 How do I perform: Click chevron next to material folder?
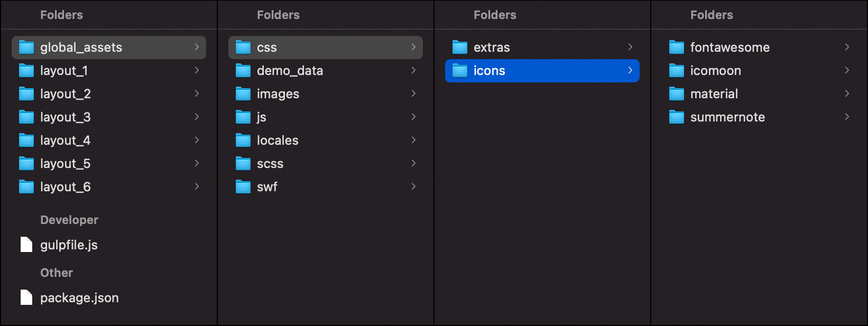[847, 94]
